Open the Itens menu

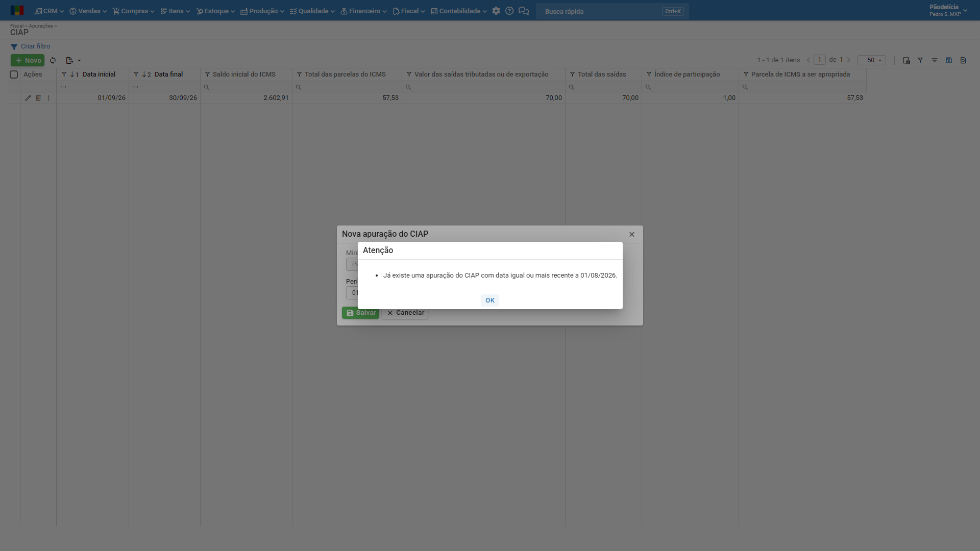coord(175,11)
